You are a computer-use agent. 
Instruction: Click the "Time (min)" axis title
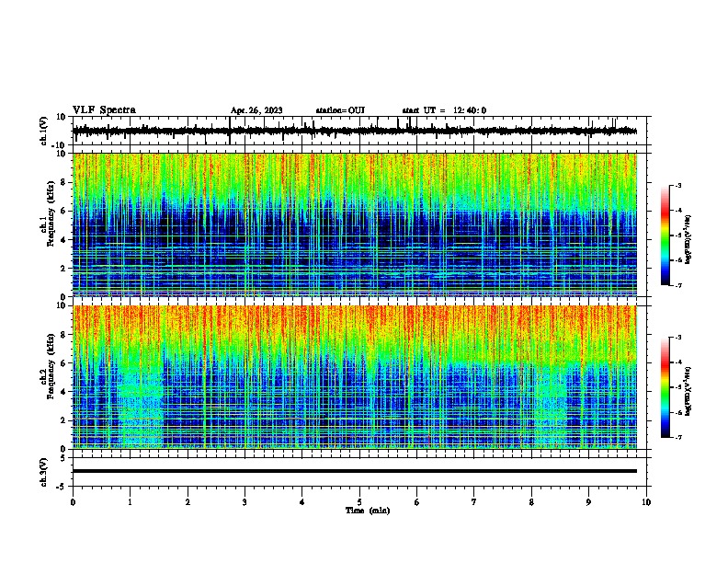coord(368,511)
